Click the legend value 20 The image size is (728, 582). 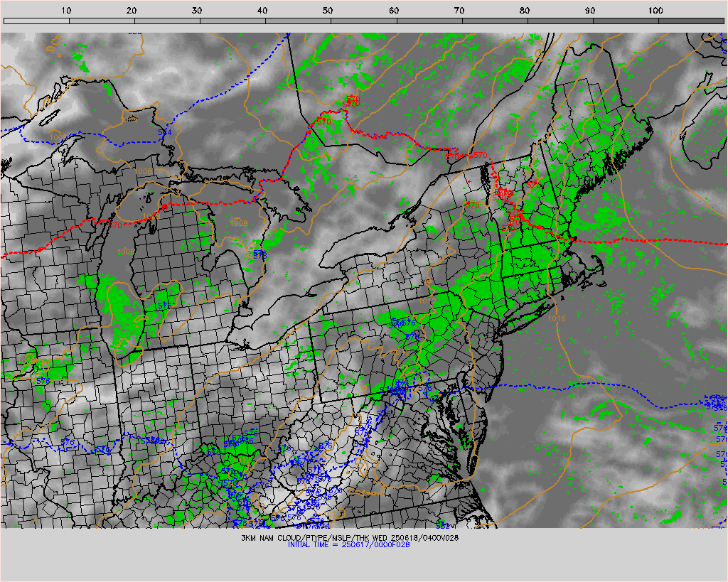click(132, 10)
